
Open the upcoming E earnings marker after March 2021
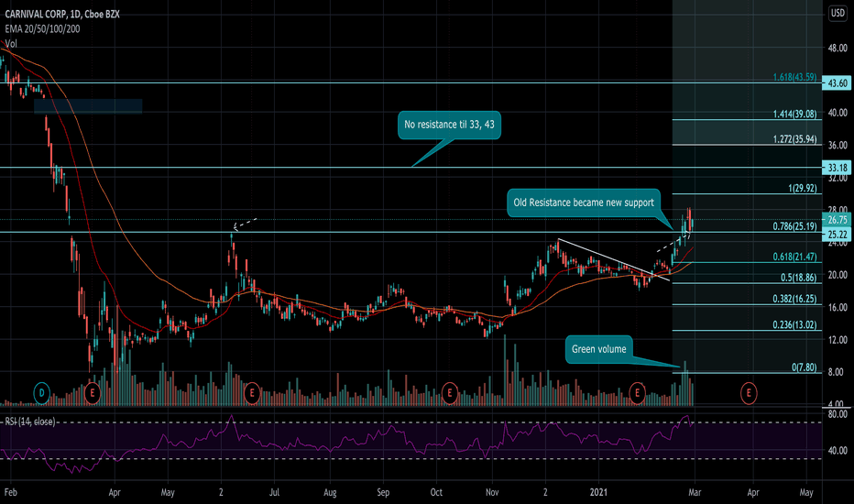(x=749, y=393)
